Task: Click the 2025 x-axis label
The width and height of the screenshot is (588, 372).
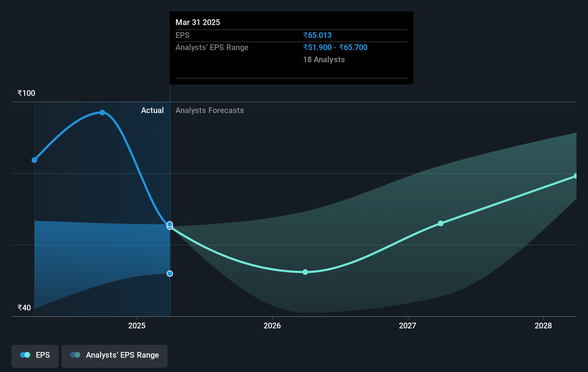Action: 137,325
